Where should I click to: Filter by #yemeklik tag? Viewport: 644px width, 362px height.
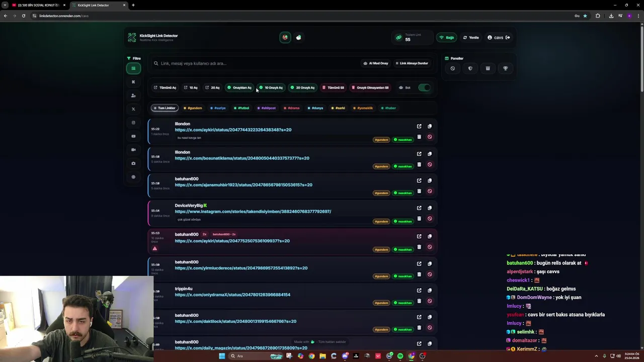(363, 108)
